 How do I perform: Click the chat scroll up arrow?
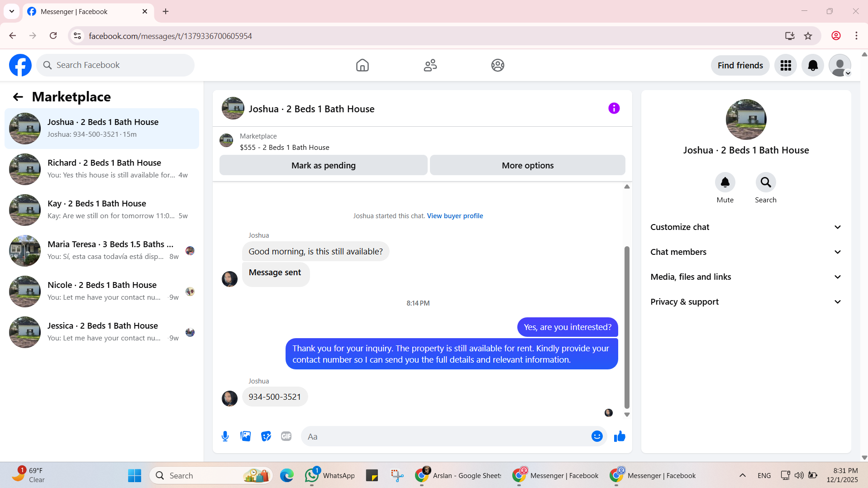[627, 187]
